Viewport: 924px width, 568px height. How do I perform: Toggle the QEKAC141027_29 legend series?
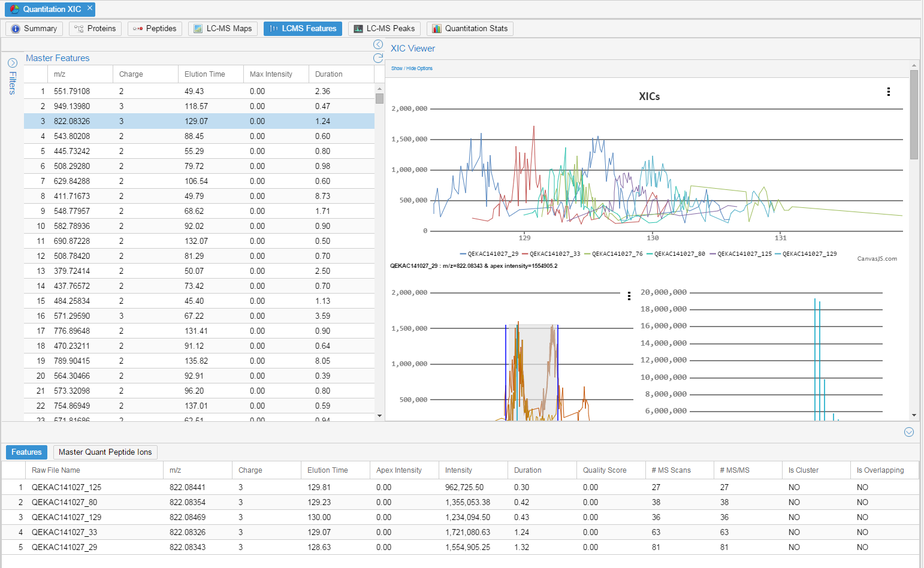point(492,254)
